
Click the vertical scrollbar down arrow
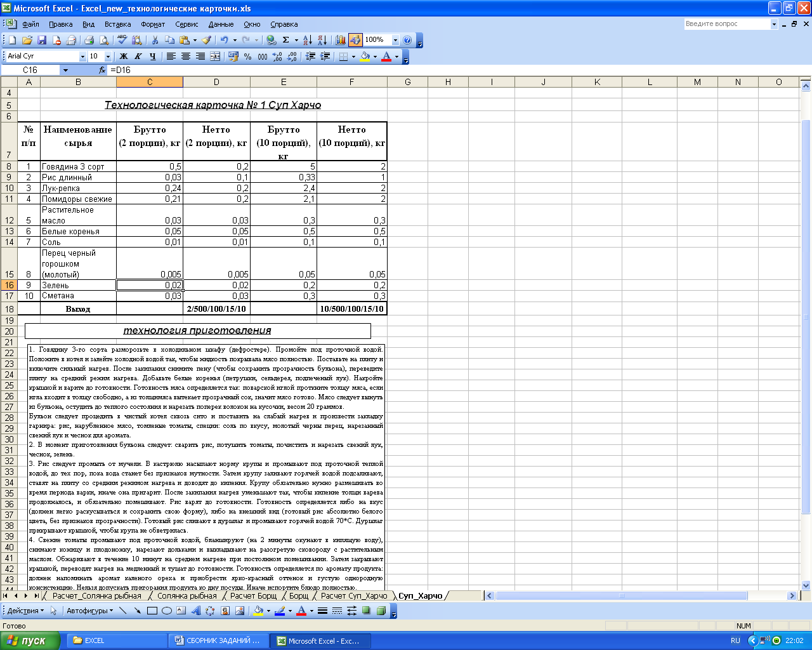click(x=806, y=586)
